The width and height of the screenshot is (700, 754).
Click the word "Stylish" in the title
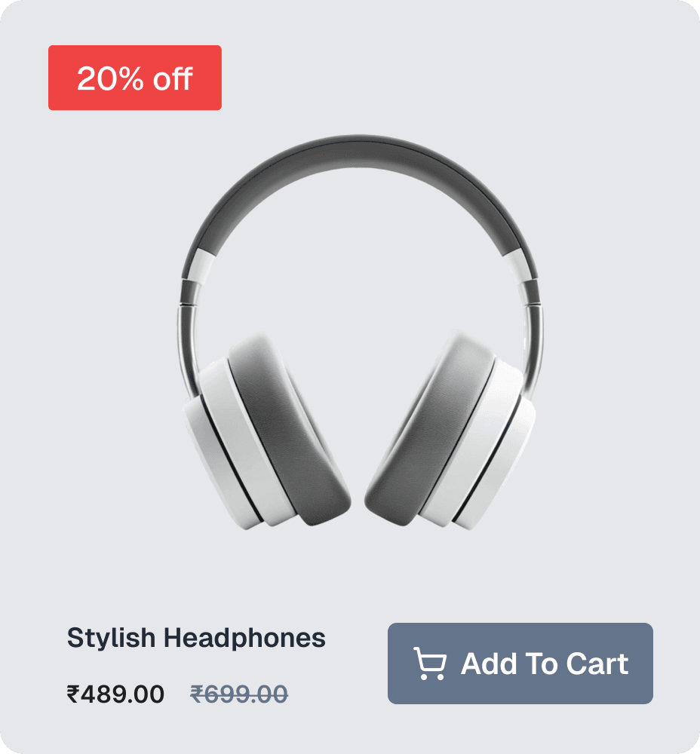click(111, 638)
